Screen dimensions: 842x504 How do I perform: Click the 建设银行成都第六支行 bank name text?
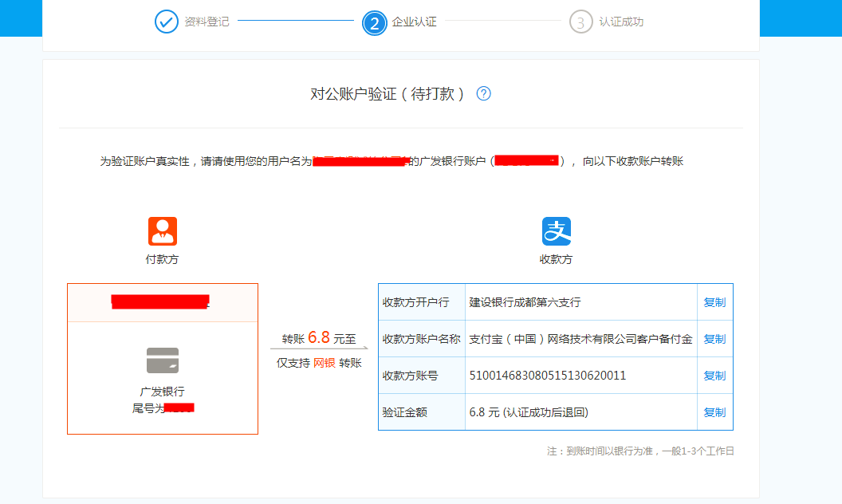coord(525,302)
